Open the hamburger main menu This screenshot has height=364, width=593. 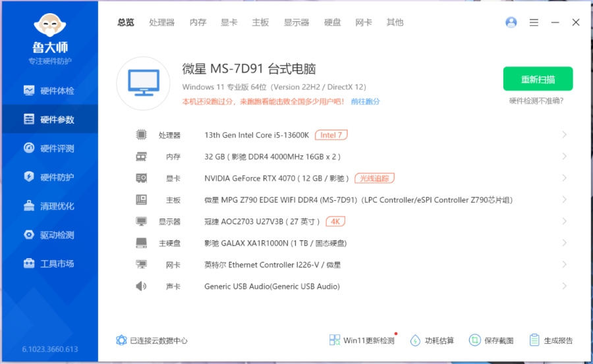(534, 22)
